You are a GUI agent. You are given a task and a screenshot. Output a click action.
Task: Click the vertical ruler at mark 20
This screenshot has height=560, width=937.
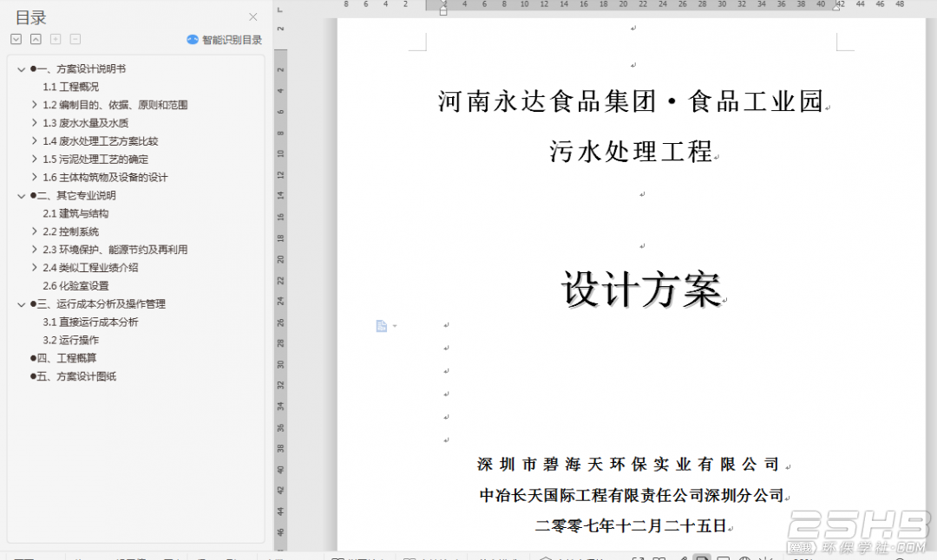click(280, 260)
